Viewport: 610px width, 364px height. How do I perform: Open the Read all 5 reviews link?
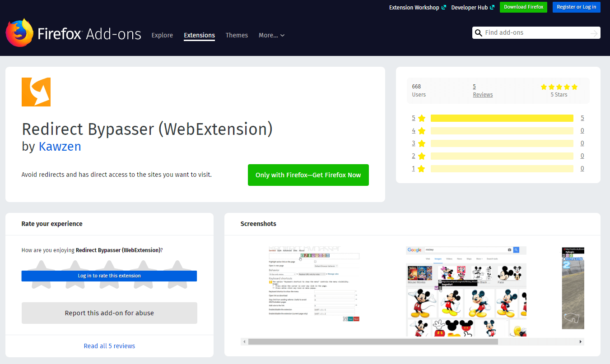tap(109, 346)
